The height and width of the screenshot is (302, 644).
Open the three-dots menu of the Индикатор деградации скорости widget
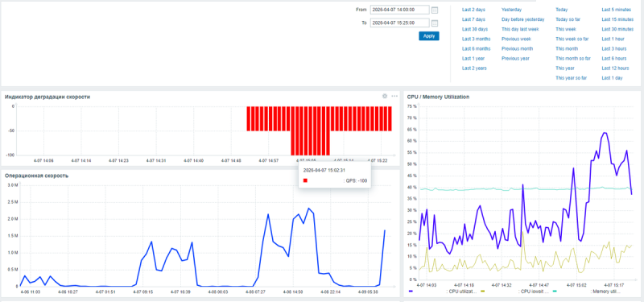tap(394, 96)
